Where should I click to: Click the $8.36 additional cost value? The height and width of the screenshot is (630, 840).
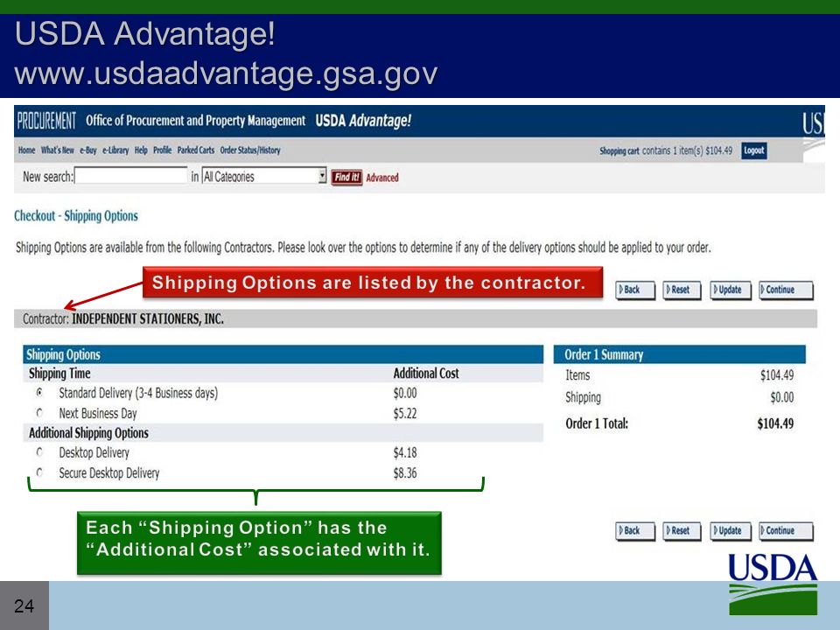click(405, 472)
